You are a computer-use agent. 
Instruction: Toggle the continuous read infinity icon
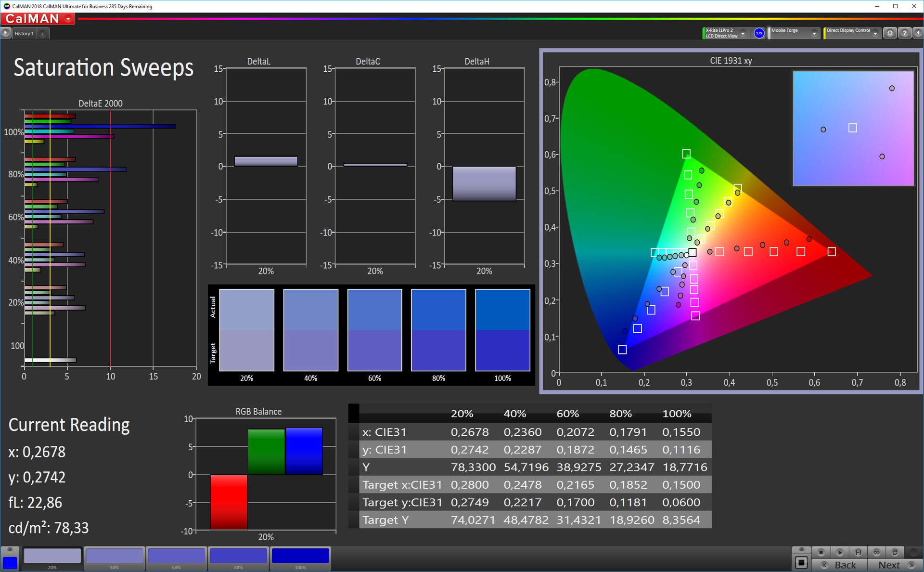coord(876,552)
